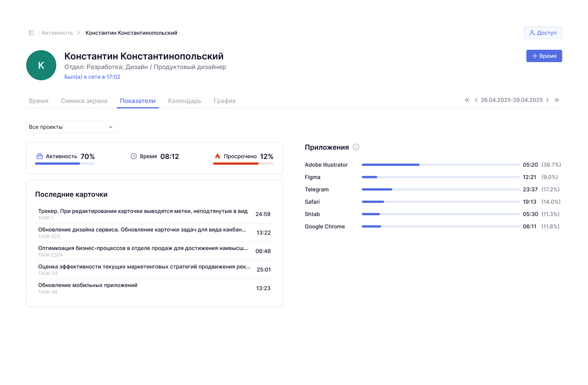Switch to the Снимки экрана tab
Viewport: 588px width, 385px height.
(84, 101)
